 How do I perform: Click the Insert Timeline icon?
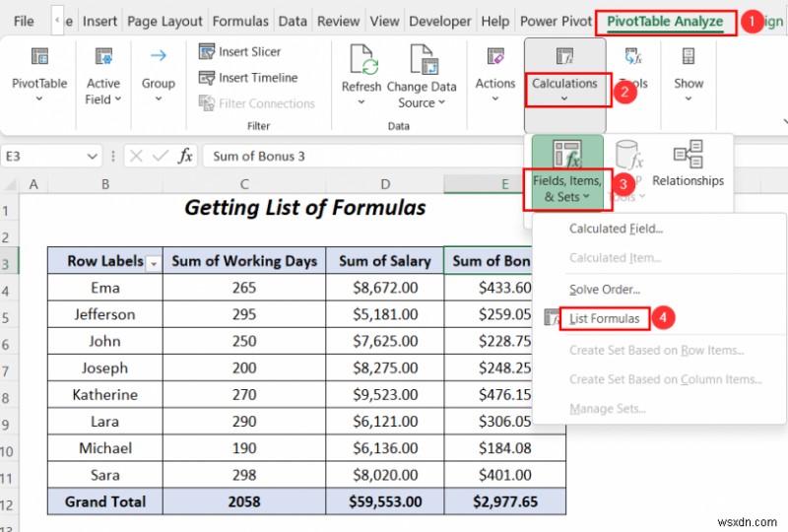click(x=206, y=78)
